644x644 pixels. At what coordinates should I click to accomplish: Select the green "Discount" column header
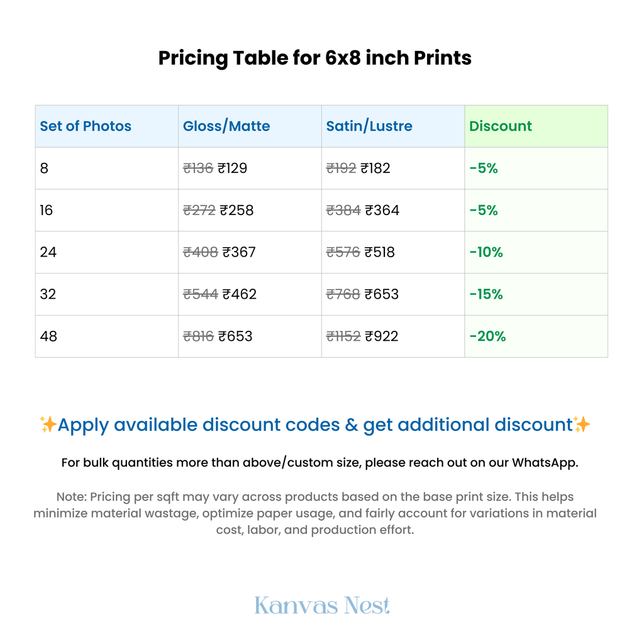click(x=501, y=126)
